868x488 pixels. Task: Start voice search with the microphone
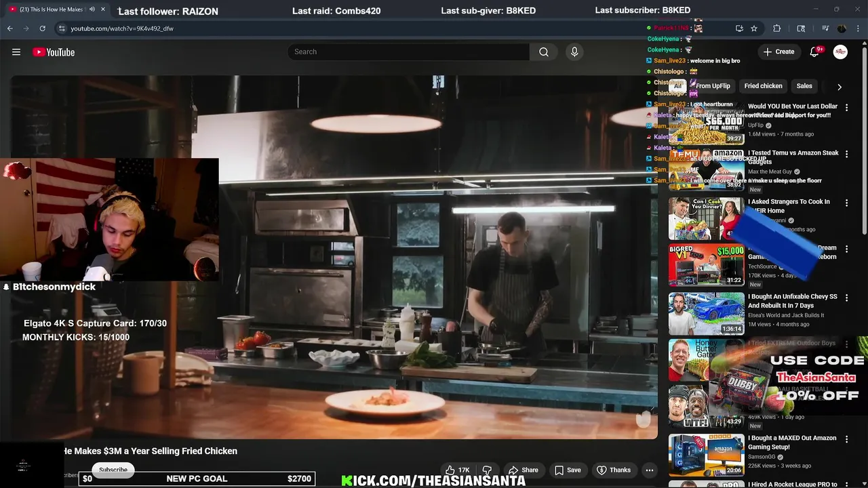coord(574,52)
